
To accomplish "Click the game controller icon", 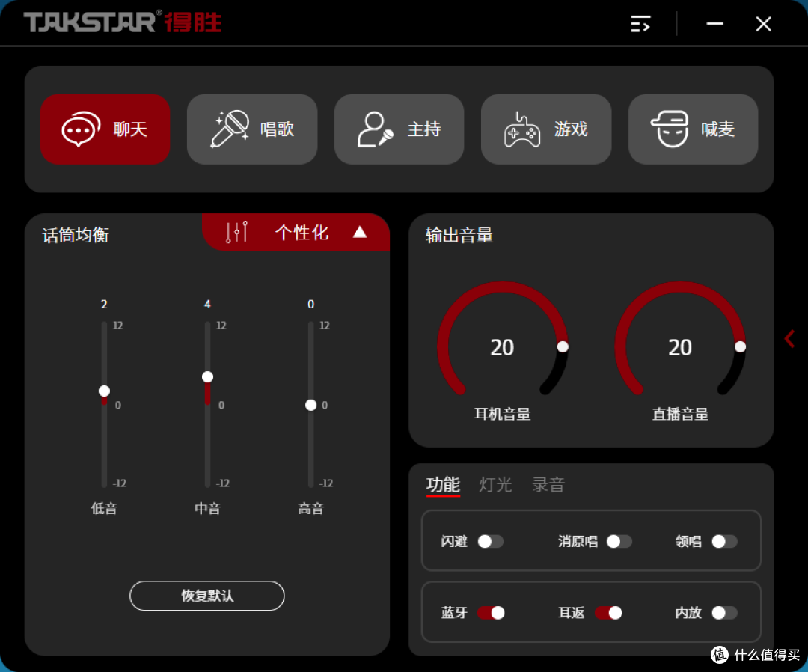I will tap(522, 130).
